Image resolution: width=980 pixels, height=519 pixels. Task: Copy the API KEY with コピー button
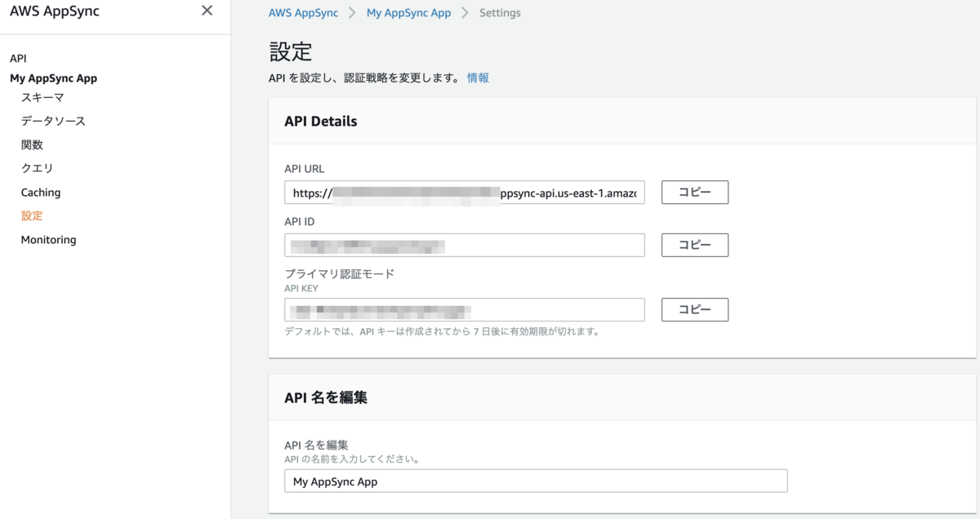click(694, 310)
